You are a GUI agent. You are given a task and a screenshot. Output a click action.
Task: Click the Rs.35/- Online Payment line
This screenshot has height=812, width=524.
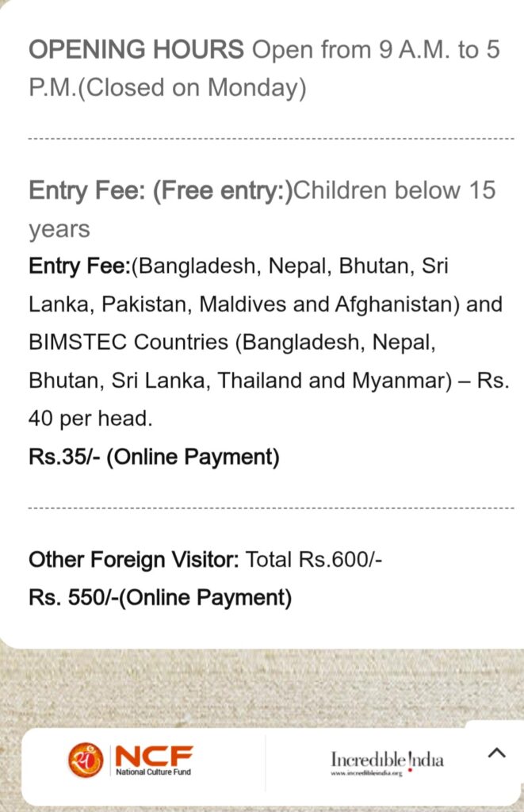(x=154, y=458)
